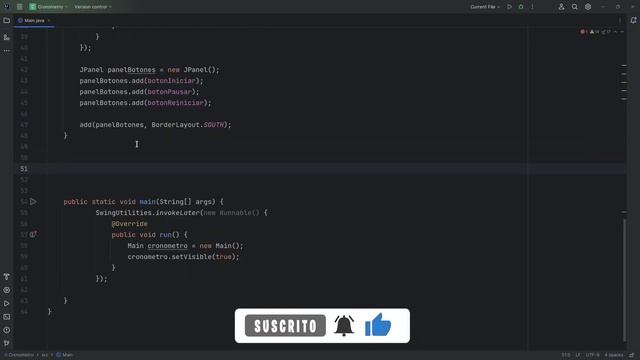
Task: Open the Current File run configuration dropdown
Action: [485, 7]
